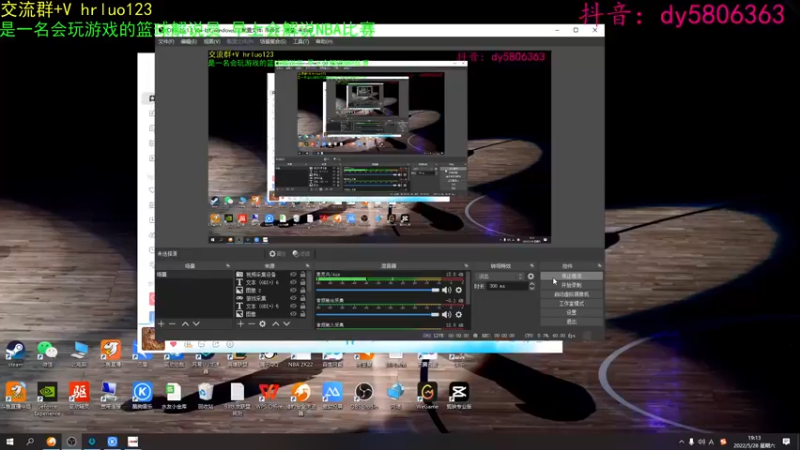The image size is (800, 450).
Task: Open the Windows Start menu
Action: coord(10,441)
